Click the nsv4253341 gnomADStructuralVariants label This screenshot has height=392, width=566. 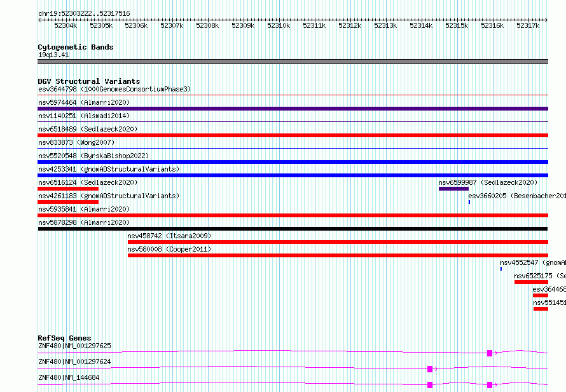click(109, 169)
